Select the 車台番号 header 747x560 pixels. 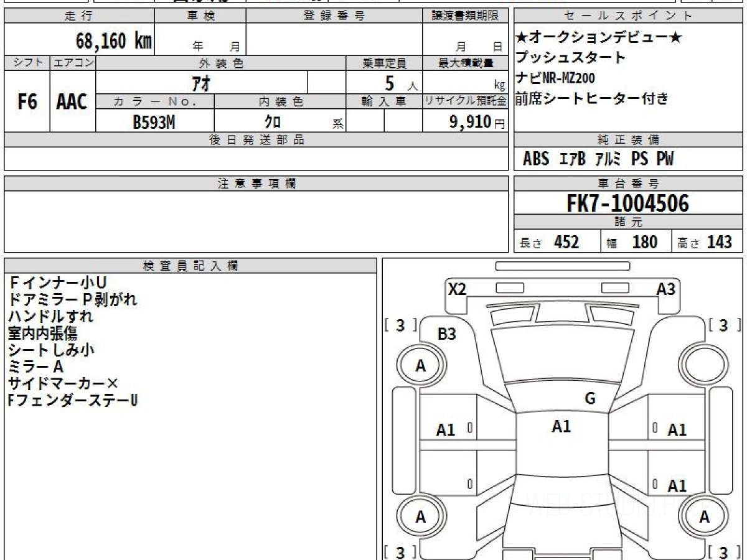(x=629, y=184)
